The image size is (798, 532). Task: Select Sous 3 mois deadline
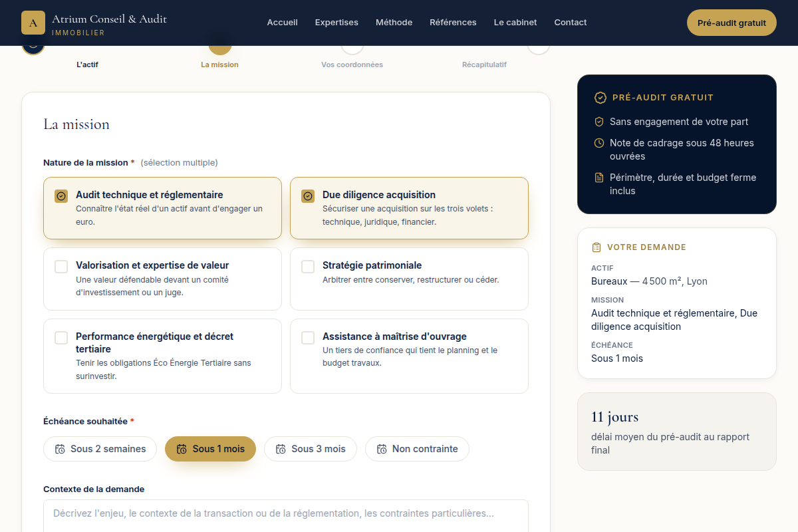311,449
